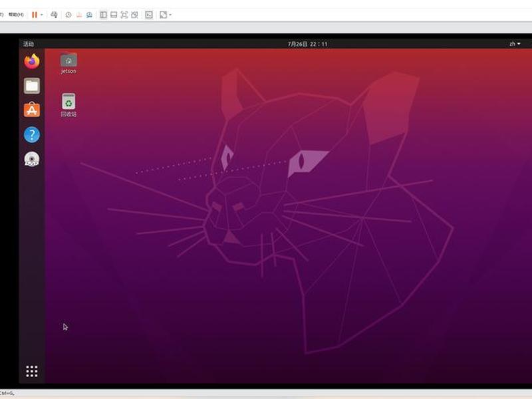The width and height of the screenshot is (532, 399).
Task: Launch Firefox from the Ubuntu dock
Action: click(x=32, y=61)
